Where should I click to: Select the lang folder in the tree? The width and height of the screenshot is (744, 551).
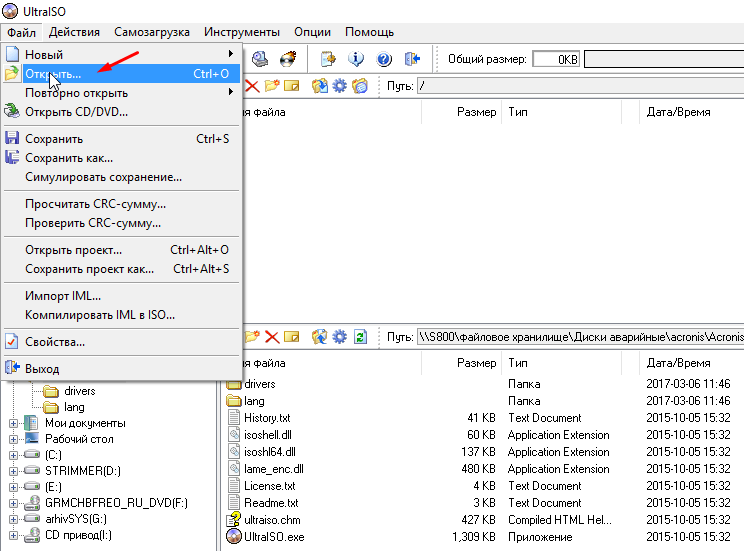point(74,407)
